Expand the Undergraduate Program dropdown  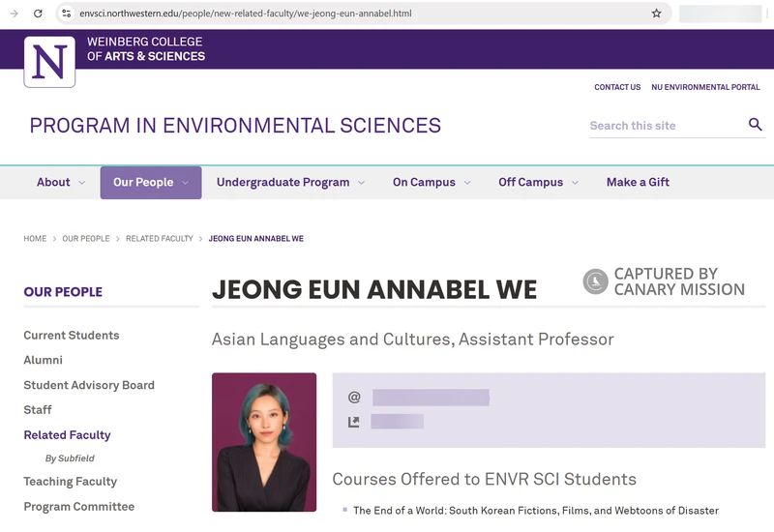pyautogui.click(x=290, y=182)
